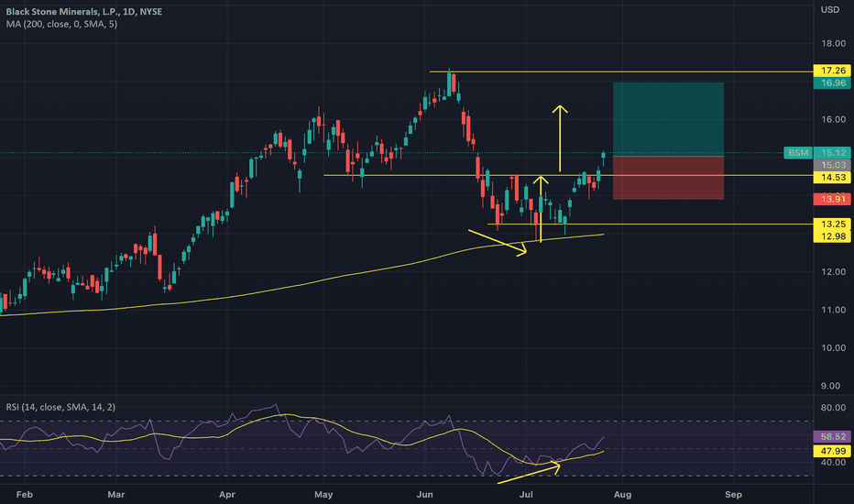
Task: Click the Jul label on the time axis
Action: [x=526, y=495]
